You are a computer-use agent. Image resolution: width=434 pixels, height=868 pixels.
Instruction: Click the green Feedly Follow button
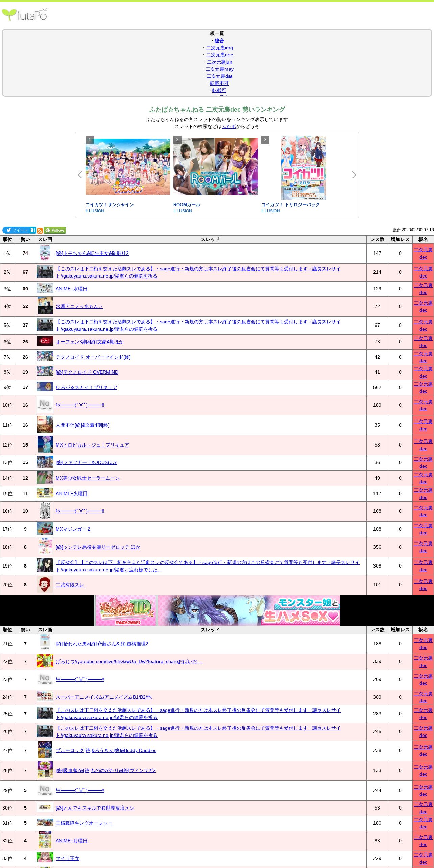tap(55, 230)
